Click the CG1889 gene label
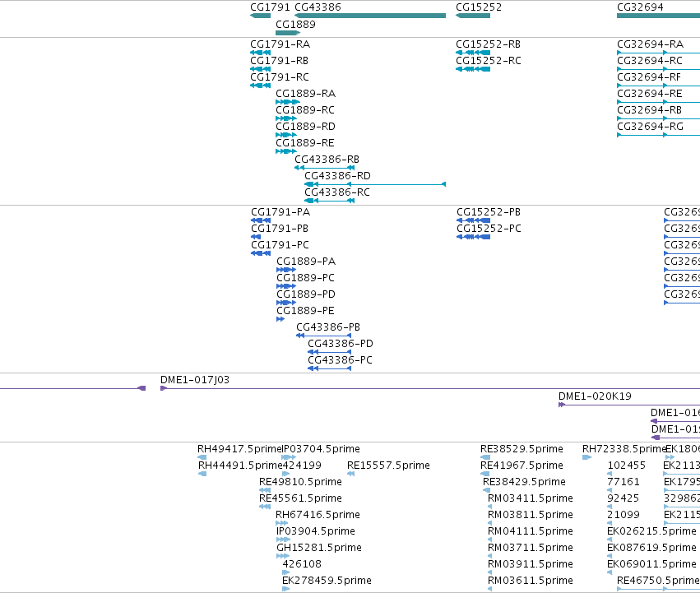700x593 pixels. 295,25
